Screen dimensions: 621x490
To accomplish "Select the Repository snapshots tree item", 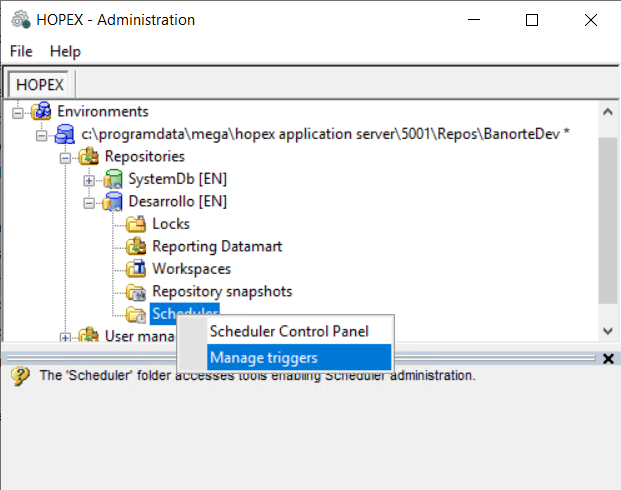I will click(x=222, y=292).
